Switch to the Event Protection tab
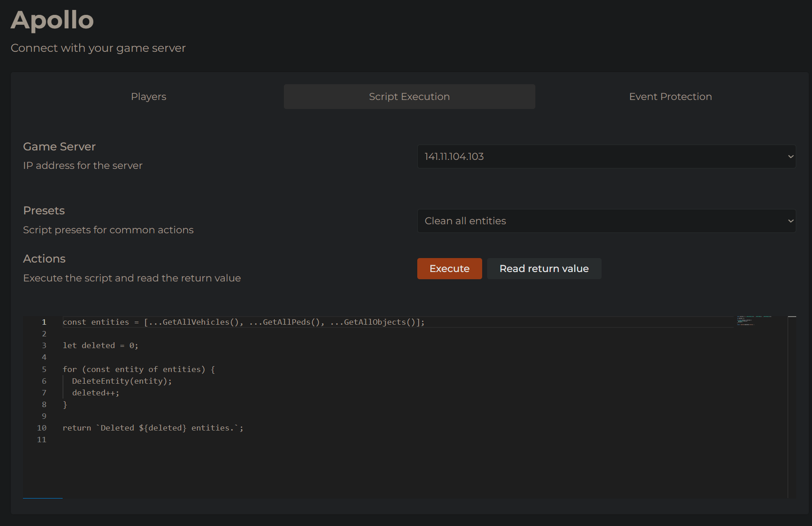 pyautogui.click(x=670, y=96)
